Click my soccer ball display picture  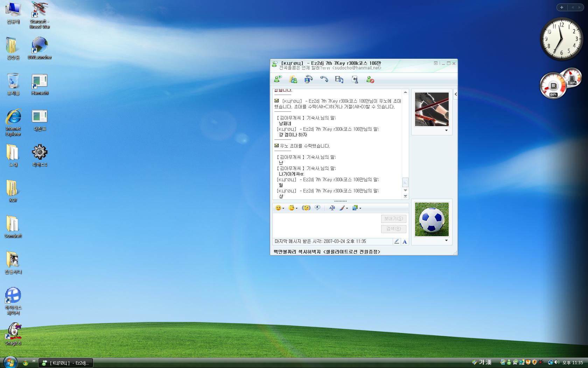tap(432, 219)
